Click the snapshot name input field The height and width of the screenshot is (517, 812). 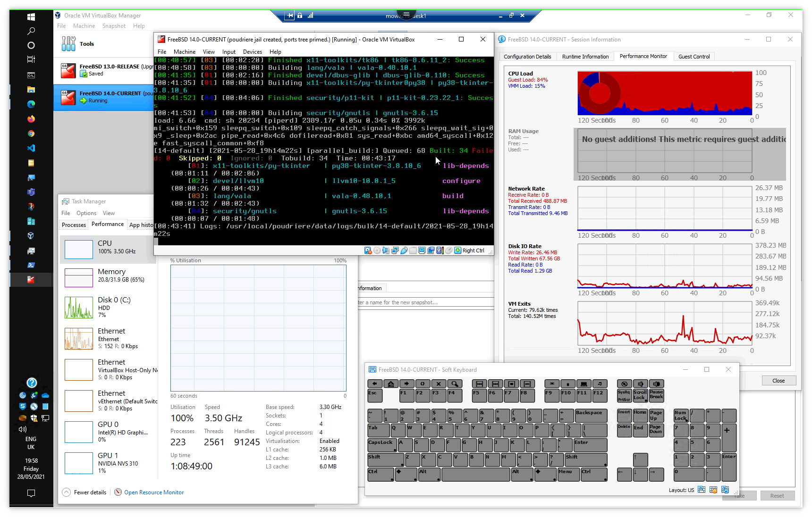425,302
